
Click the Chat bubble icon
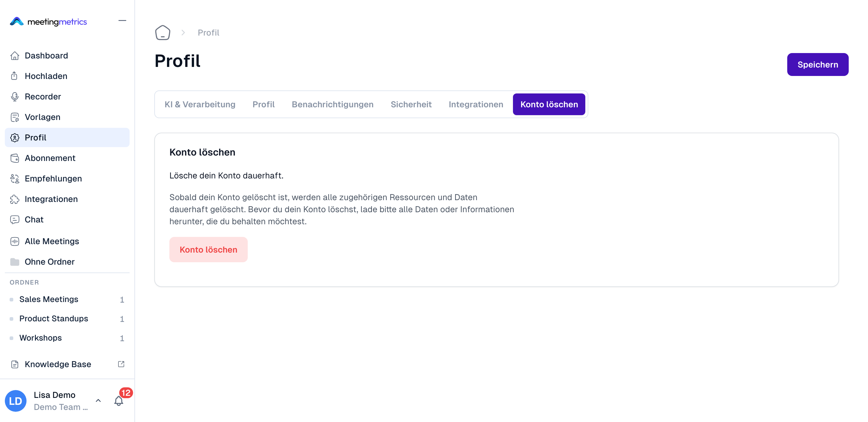point(14,220)
